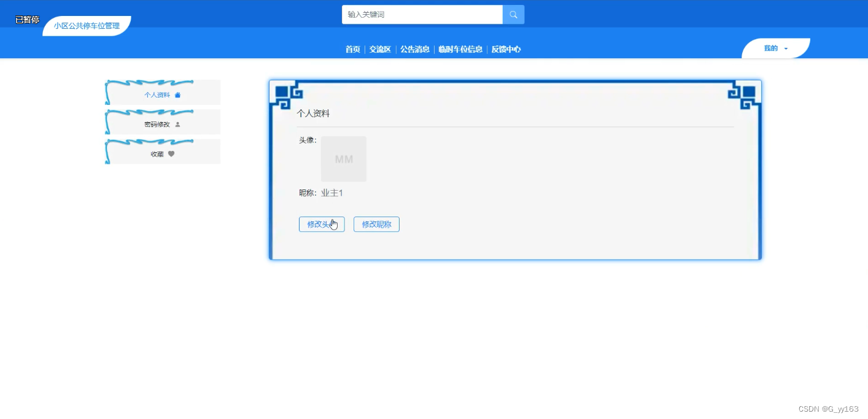
Task: Click the 修改头像 button
Action: (322, 225)
